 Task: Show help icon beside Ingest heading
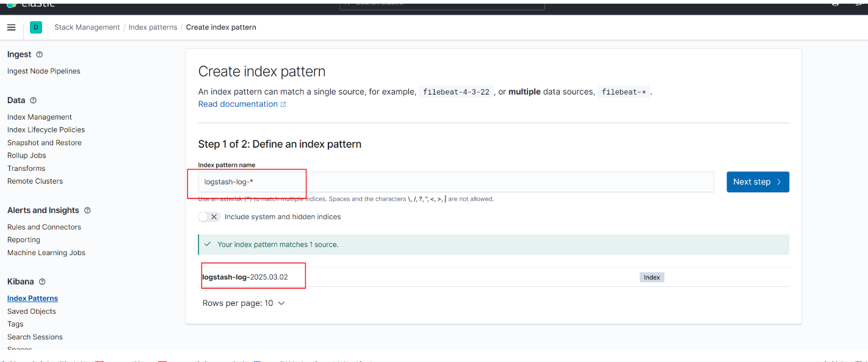(x=40, y=55)
